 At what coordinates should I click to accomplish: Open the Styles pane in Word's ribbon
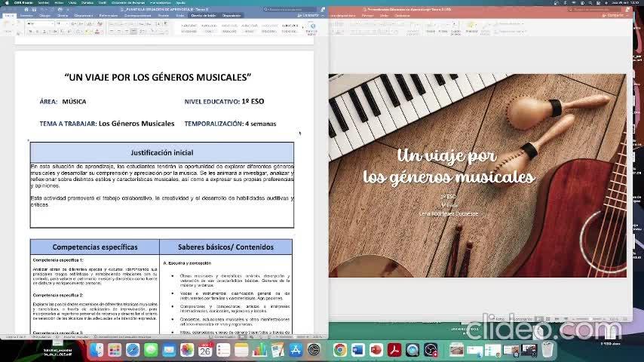[311, 29]
